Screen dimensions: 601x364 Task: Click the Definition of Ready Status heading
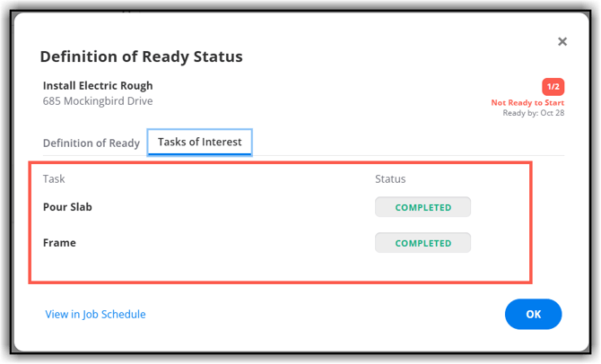(x=141, y=57)
